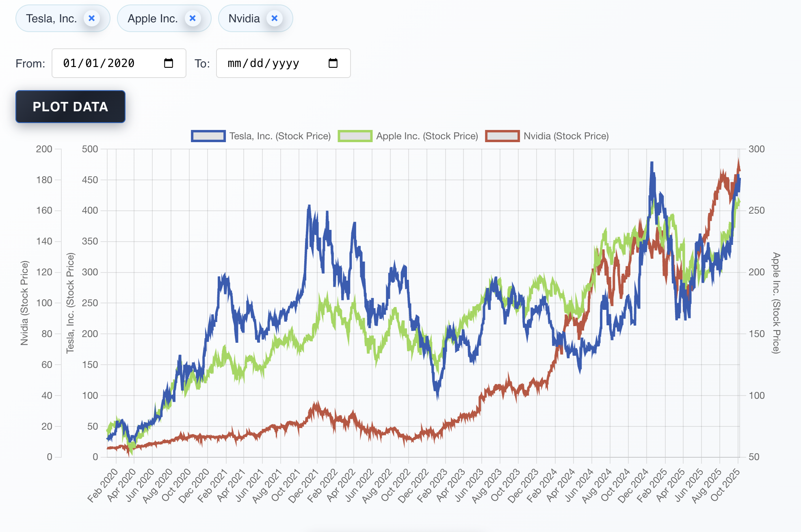The height and width of the screenshot is (532, 801).
Task: Click the Tesla, Inc. (Stock Price) legend label
Action: tap(280, 136)
